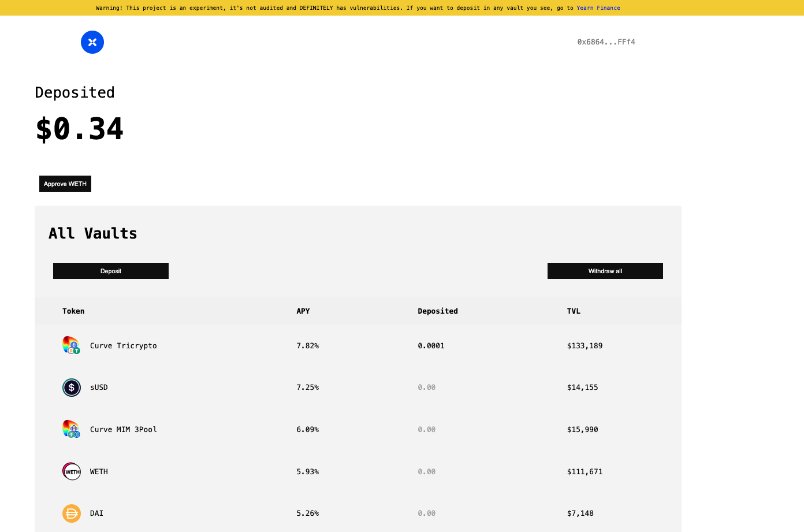Click the 5.26% APY value
The image size is (804, 532).
pyautogui.click(x=308, y=513)
